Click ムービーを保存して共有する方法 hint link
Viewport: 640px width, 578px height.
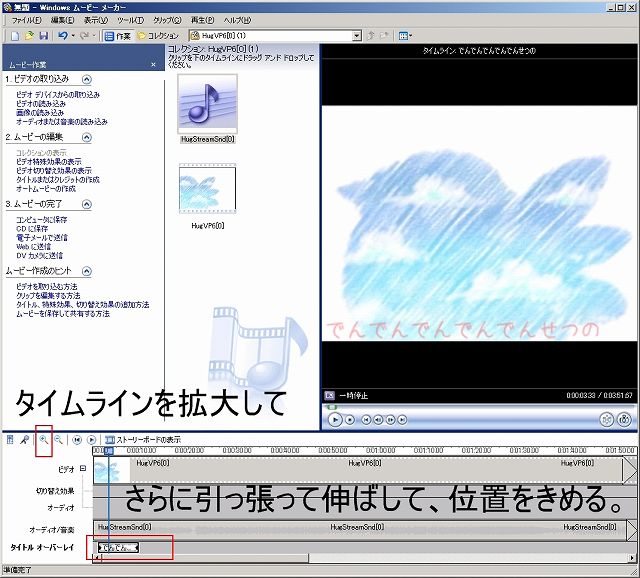tap(63, 313)
